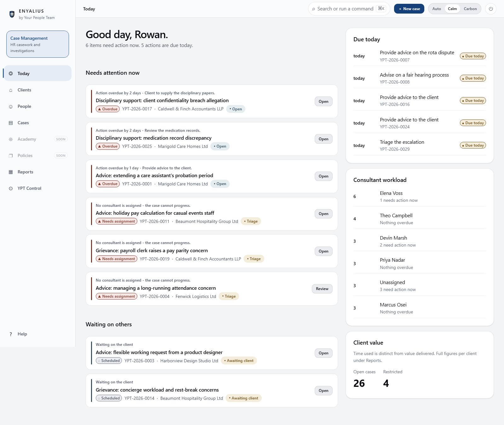
Task: Click the Clients house icon
Action: click(x=11, y=90)
